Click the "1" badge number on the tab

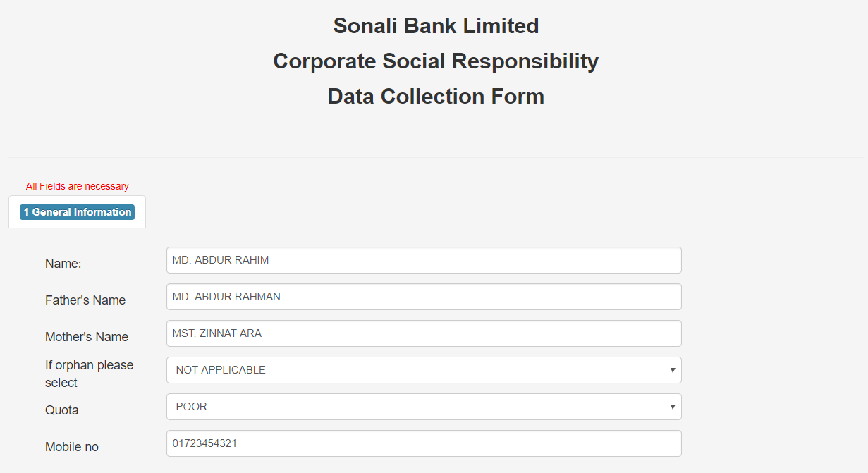click(x=26, y=212)
